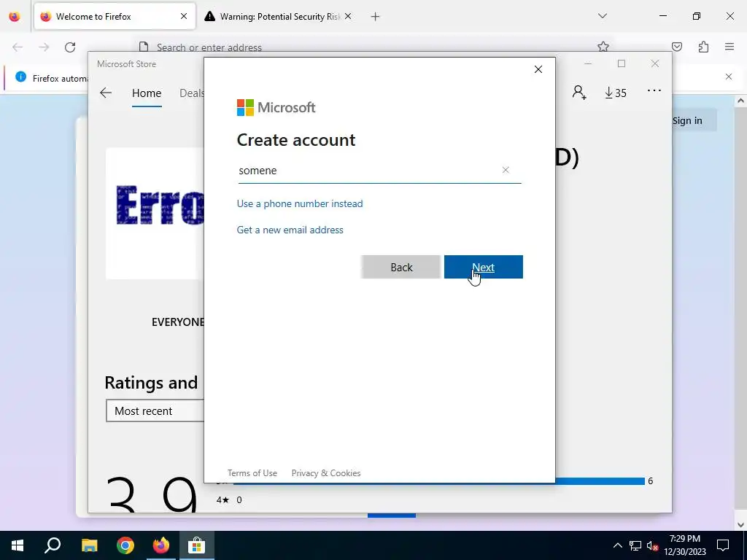Click the Microsoft logo in the dialog
Viewport: 747px width, 560px height.
pos(276,108)
